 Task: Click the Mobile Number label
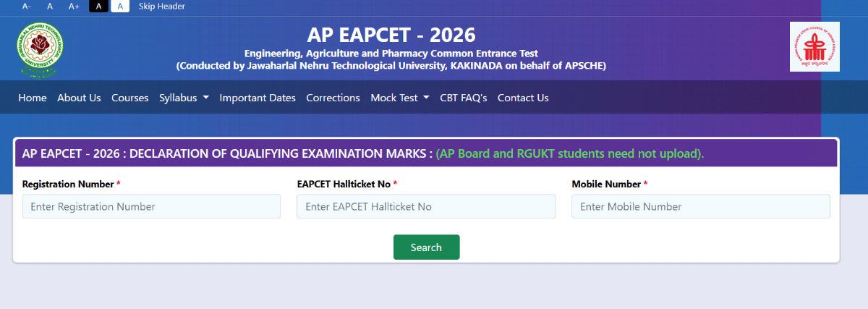pyautogui.click(x=606, y=184)
